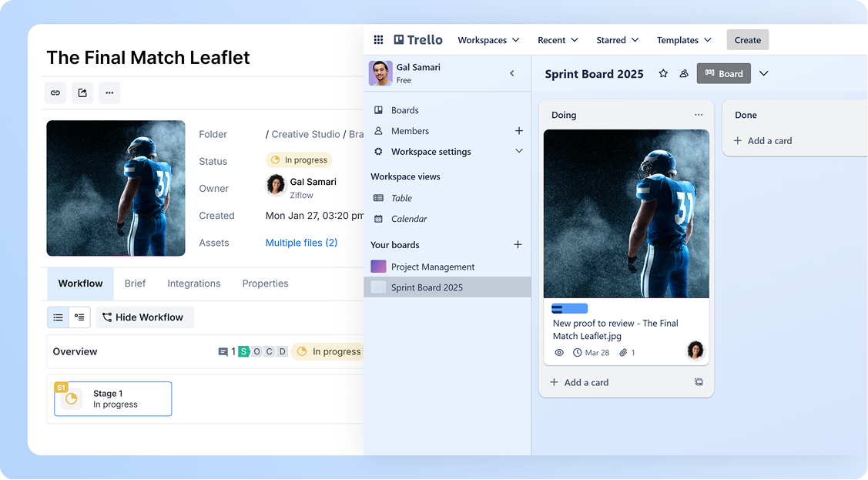
Task: Select the eye watch icon on the Trello card
Action: [559, 352]
